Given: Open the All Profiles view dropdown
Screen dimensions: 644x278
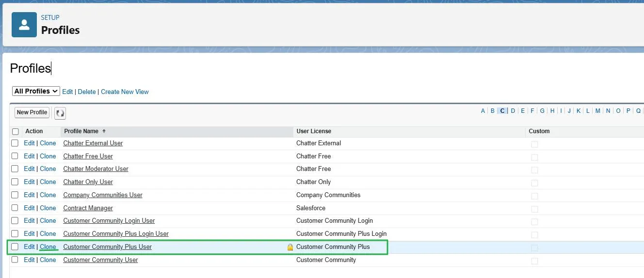Looking at the screenshot, I should (x=36, y=91).
